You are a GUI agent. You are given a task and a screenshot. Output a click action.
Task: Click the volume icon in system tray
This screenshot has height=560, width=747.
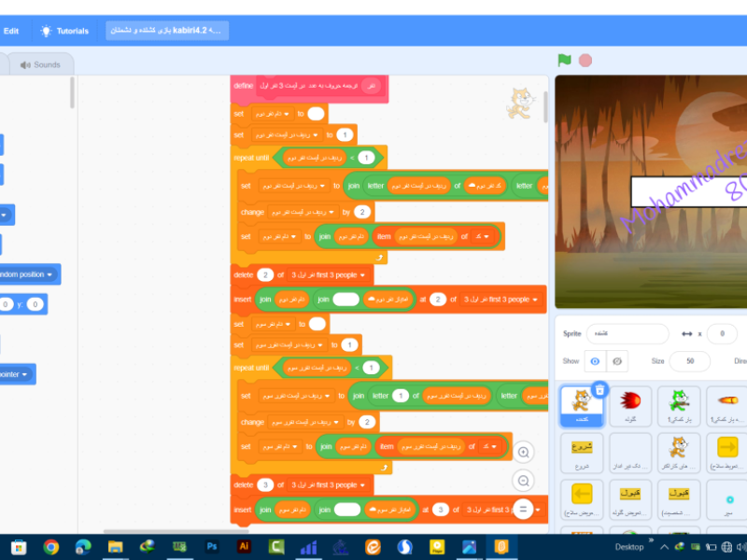click(x=743, y=547)
